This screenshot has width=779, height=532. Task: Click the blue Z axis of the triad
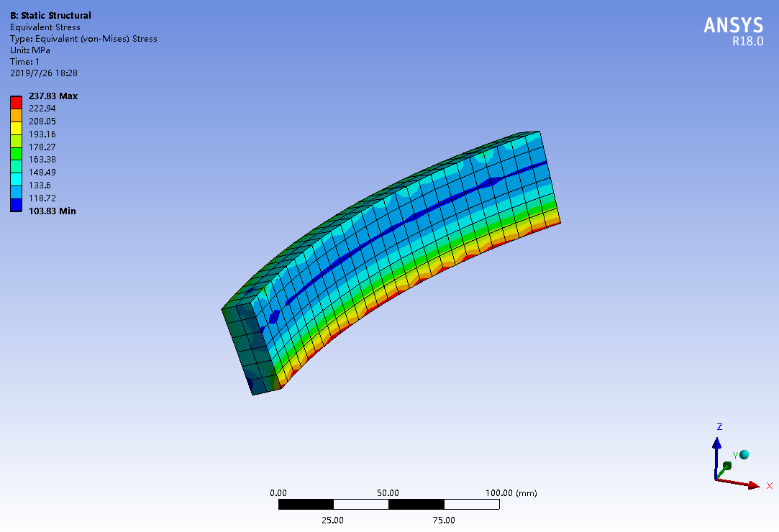point(716,457)
